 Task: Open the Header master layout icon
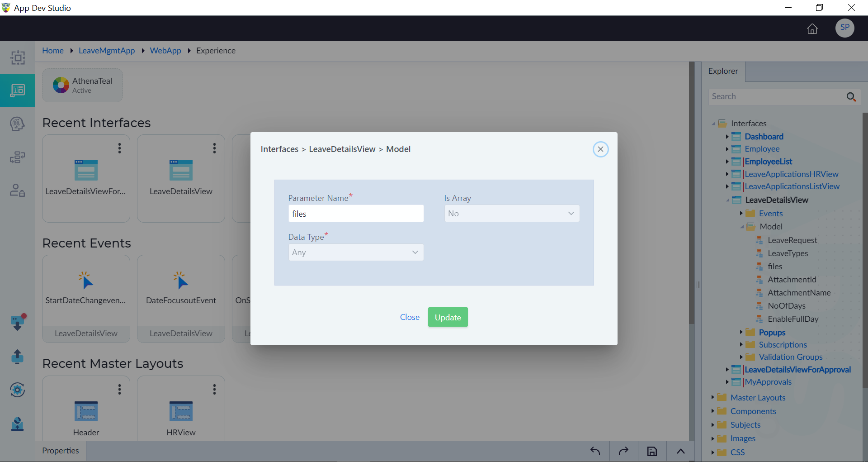click(86, 411)
